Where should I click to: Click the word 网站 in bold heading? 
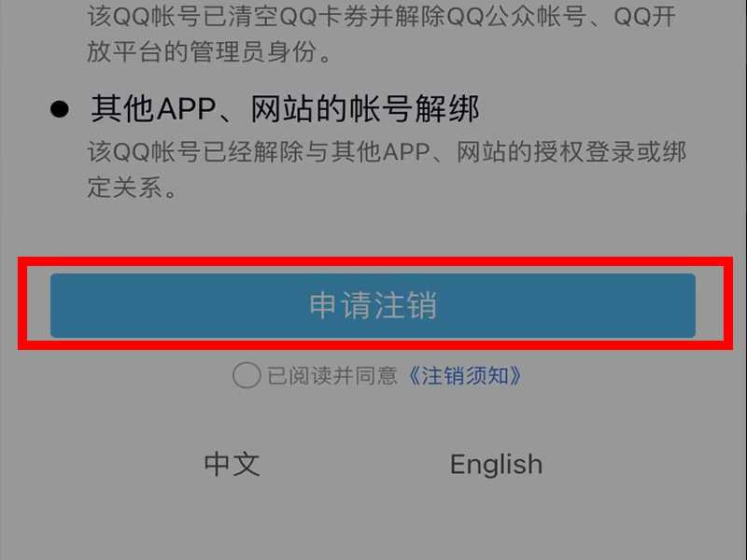(x=283, y=109)
